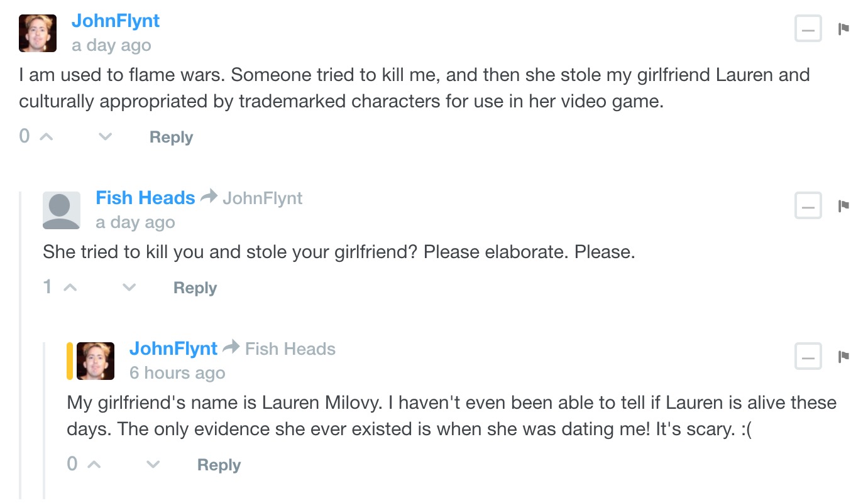Reply to the Fish Heads comment

point(195,288)
